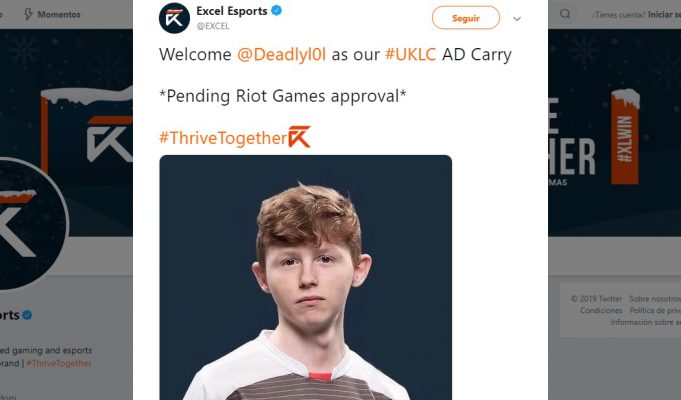The width and height of the screenshot is (681, 400).
Task: Click the search magnifier icon in top bar
Action: point(565,14)
